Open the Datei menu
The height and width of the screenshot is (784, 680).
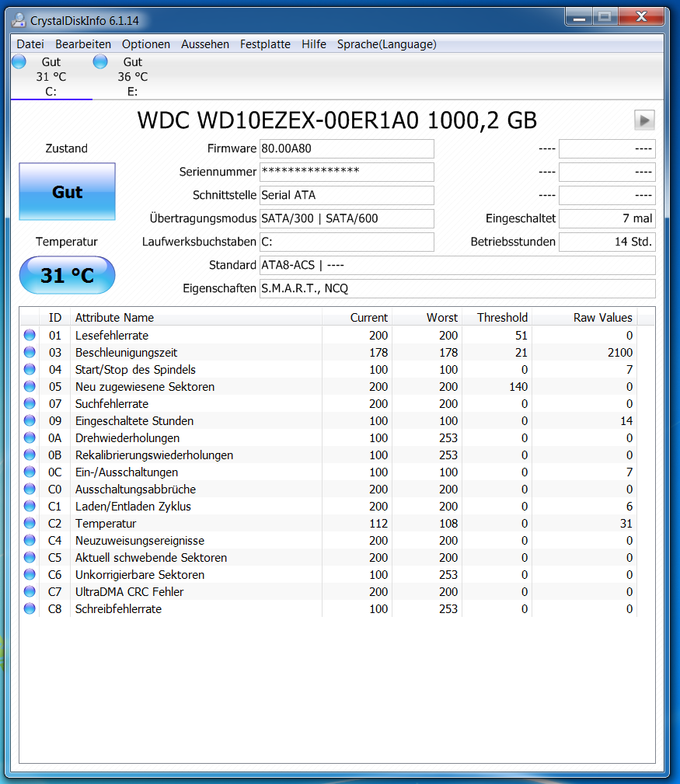click(x=30, y=44)
